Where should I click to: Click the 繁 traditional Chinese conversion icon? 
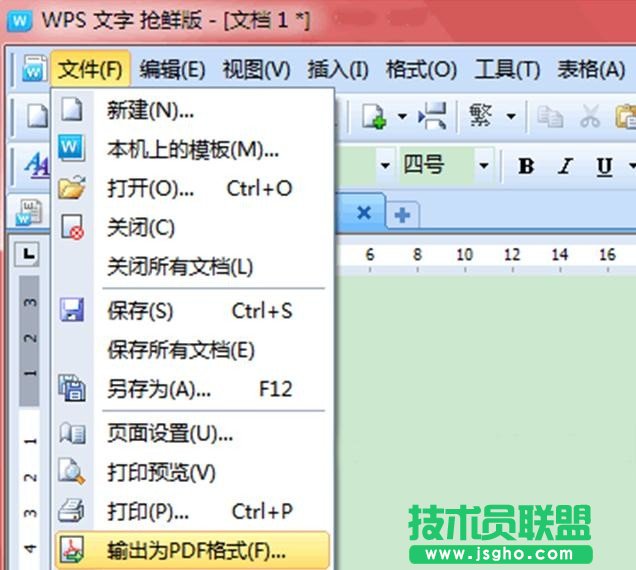(x=481, y=116)
